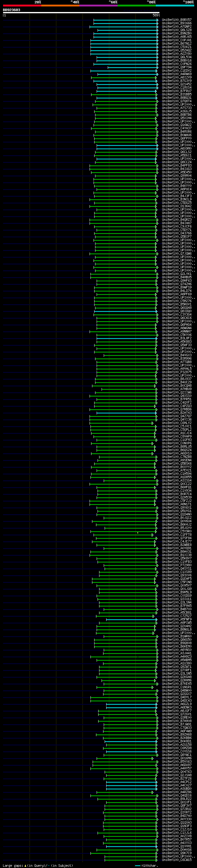This screenshot has height=868, width=197.
Task: Click the green ~80% identity legend segment
Action: click(137, 6)
